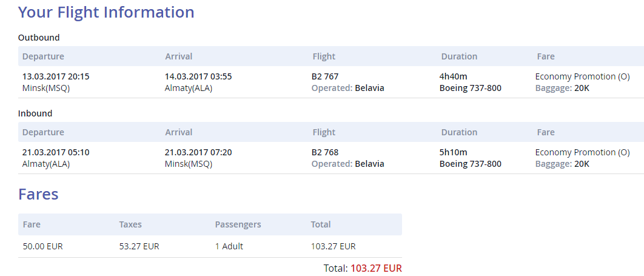Click the outbound Economy Promotion (O) fare
The image size is (644, 276).
pyautogui.click(x=582, y=77)
